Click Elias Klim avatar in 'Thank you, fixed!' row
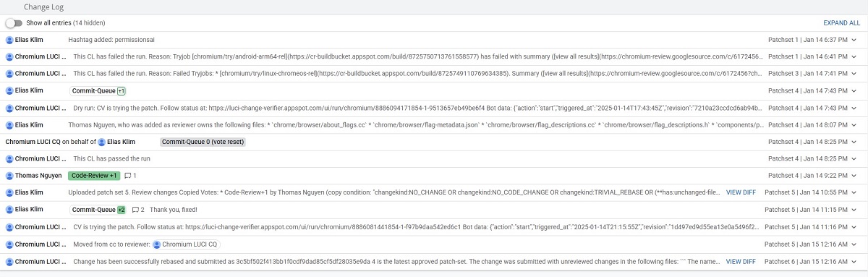This screenshot has height=277, width=868. point(9,210)
